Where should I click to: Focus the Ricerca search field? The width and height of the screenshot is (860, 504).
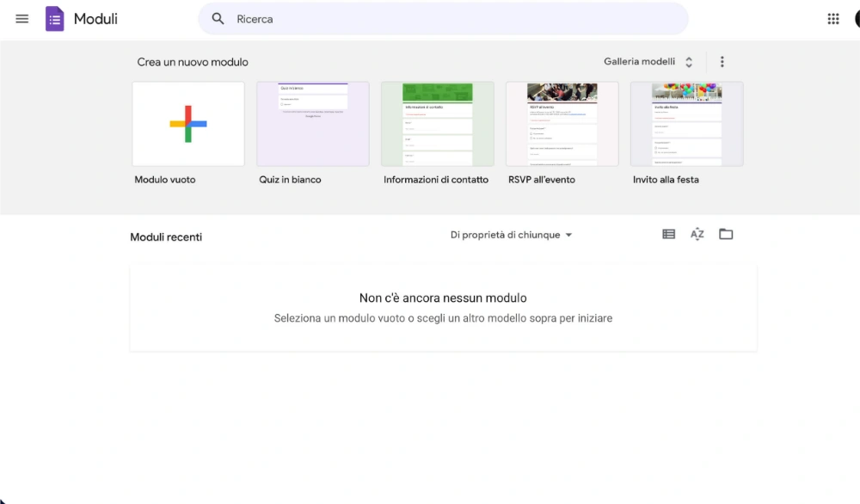click(x=443, y=19)
